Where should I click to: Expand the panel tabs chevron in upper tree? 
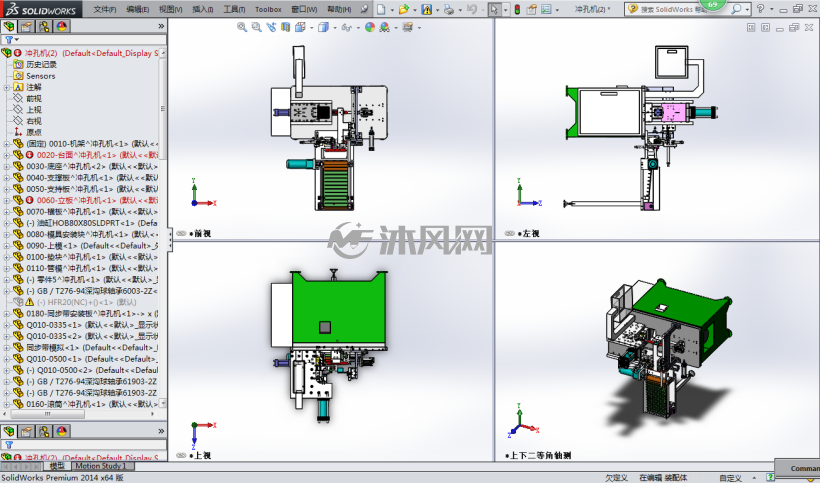click(x=161, y=26)
